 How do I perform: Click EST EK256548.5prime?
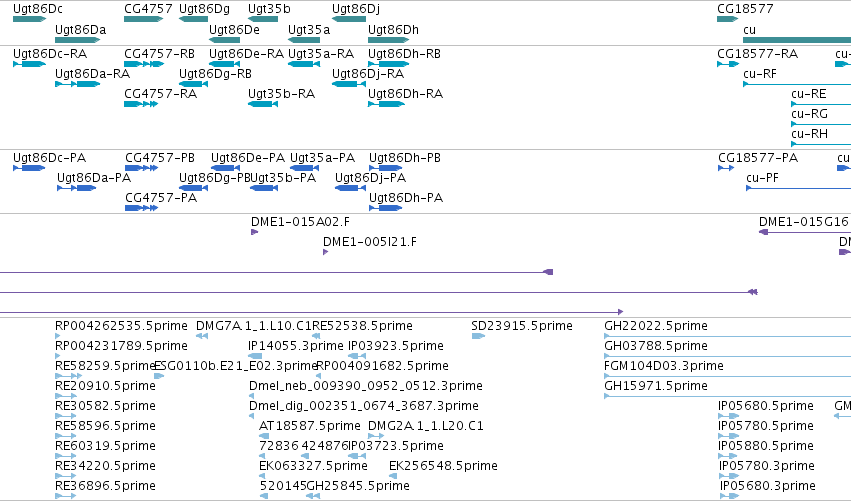click(x=393, y=476)
